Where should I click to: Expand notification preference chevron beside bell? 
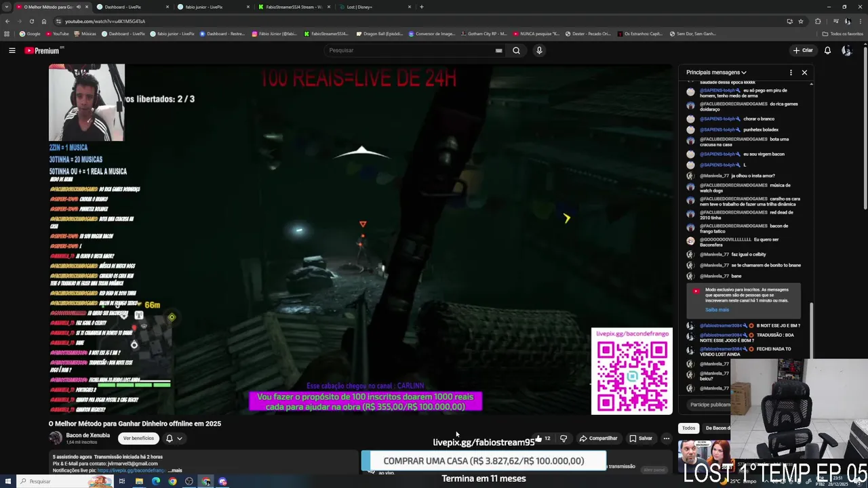point(180,439)
